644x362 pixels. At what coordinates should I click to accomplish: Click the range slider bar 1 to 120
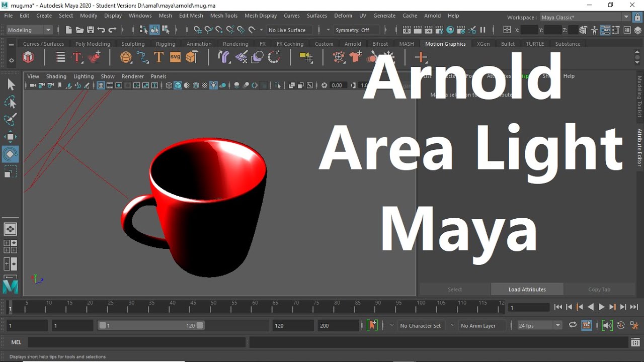tap(151, 325)
